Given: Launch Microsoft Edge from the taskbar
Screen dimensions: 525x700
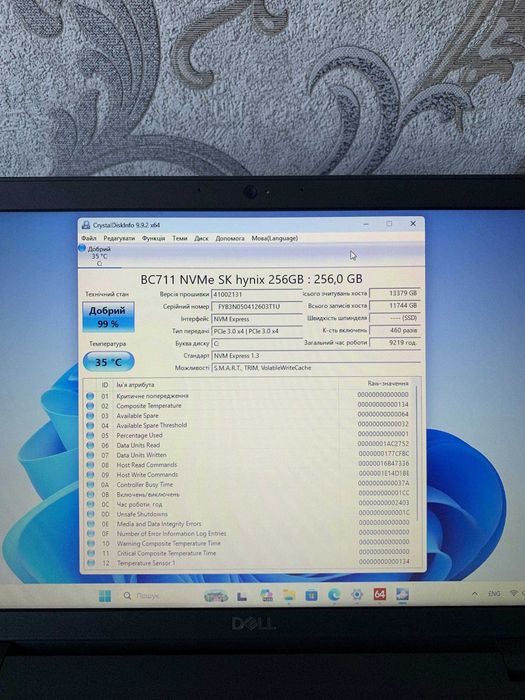Looking at the screenshot, I should coord(334,595).
